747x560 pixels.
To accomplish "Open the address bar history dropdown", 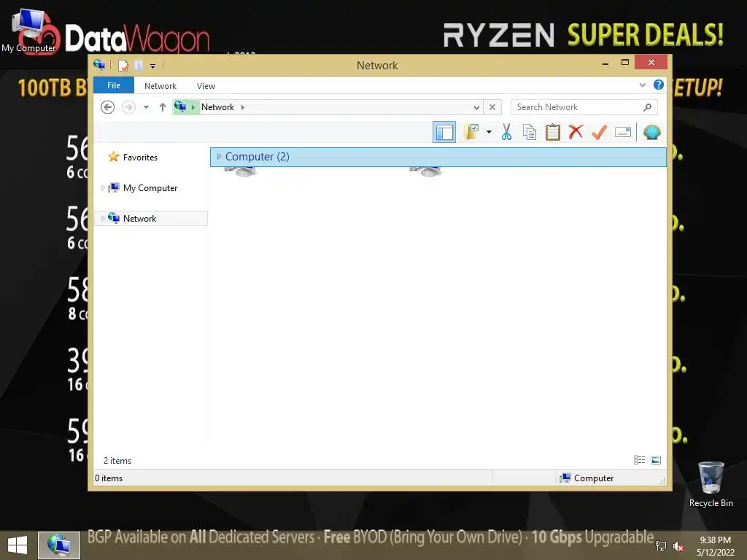I will 476,107.
